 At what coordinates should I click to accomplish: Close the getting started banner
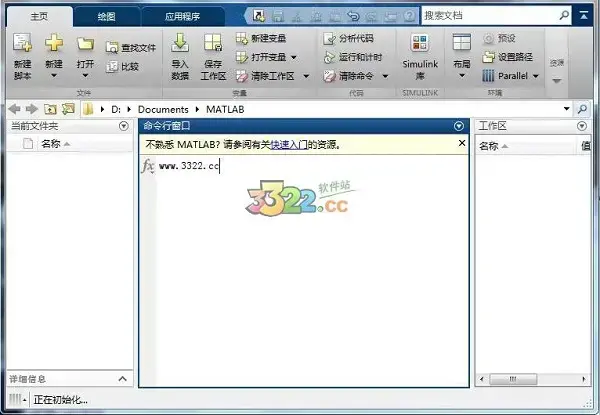tap(462, 143)
